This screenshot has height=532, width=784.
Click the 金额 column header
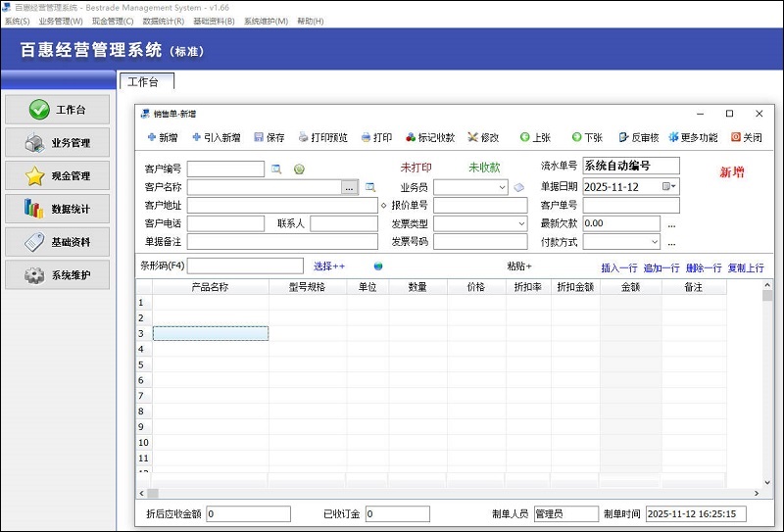630,287
